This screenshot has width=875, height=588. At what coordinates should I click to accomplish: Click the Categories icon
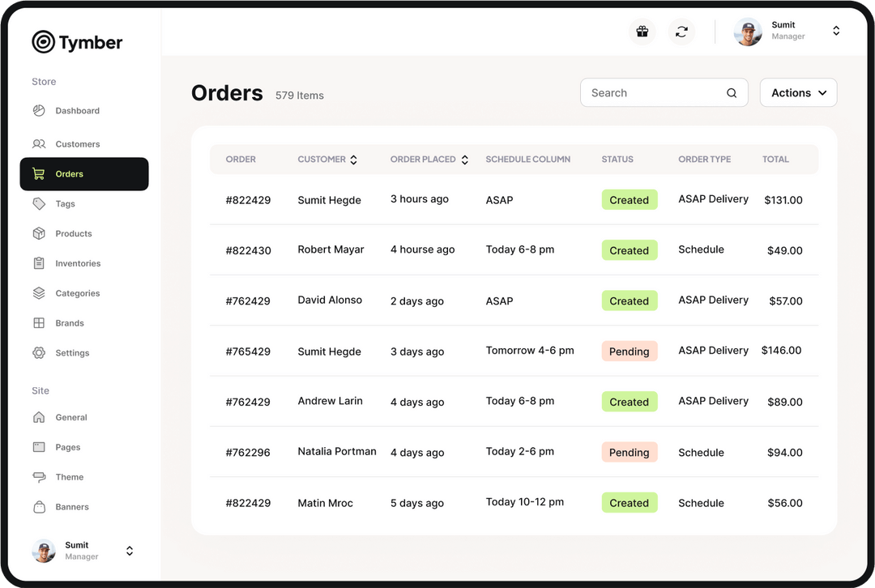(39, 292)
